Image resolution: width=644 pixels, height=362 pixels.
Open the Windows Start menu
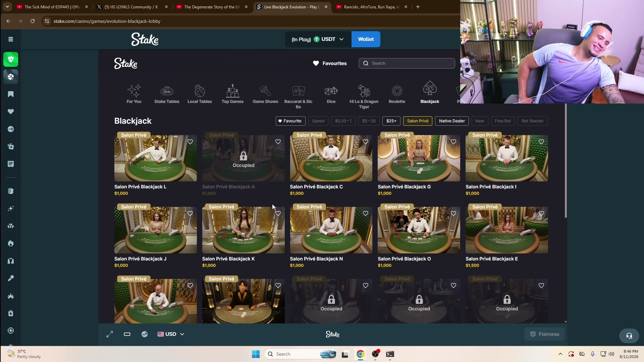(256, 354)
